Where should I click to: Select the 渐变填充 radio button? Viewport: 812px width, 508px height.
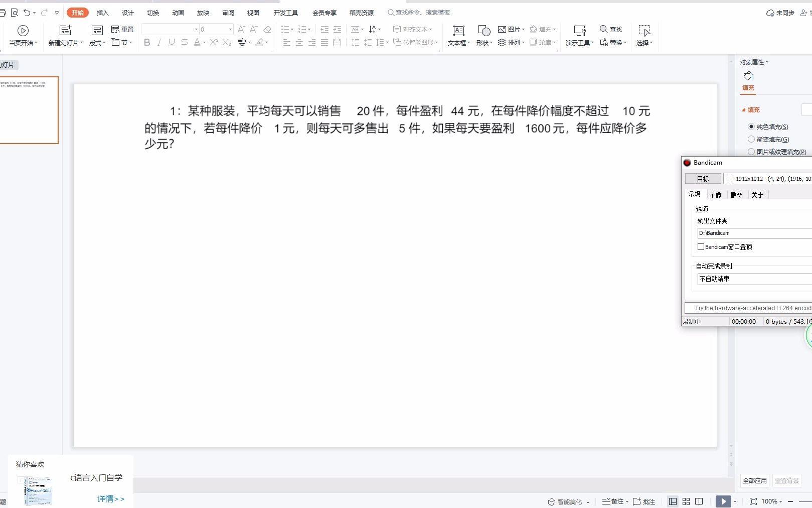click(x=751, y=139)
